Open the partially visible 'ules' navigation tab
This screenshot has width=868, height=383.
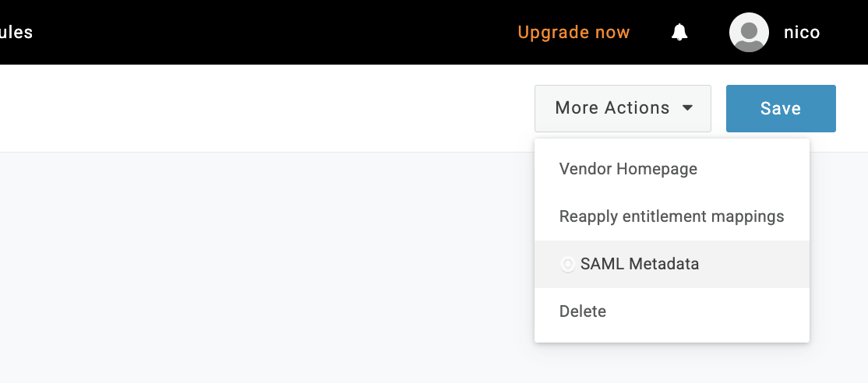click(16, 32)
